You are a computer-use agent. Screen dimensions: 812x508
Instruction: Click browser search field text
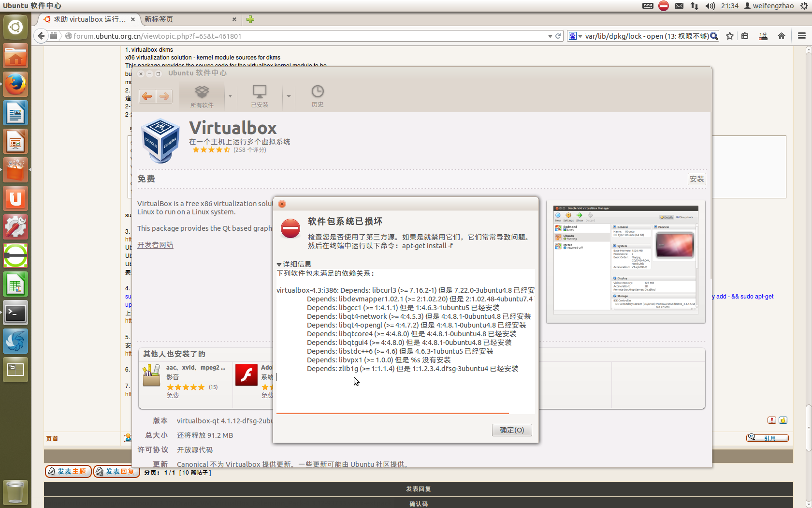tap(646, 36)
